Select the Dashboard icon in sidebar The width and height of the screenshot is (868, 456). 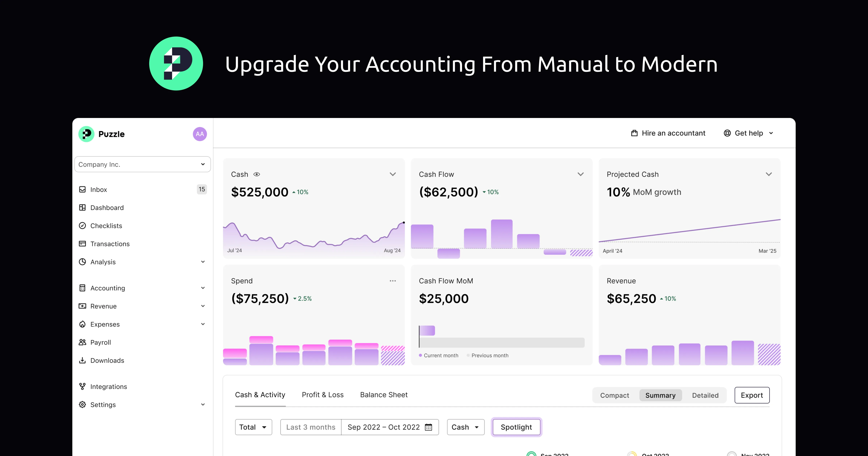(83, 207)
